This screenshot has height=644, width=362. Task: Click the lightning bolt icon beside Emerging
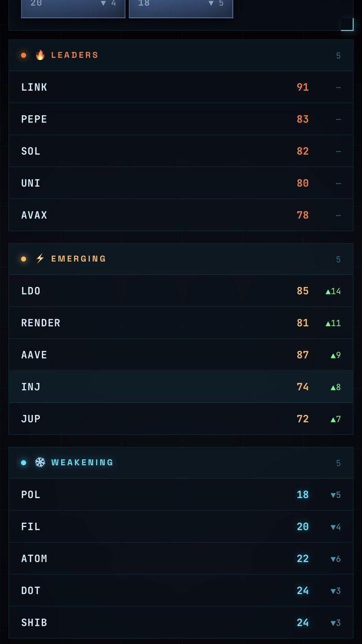click(x=40, y=259)
